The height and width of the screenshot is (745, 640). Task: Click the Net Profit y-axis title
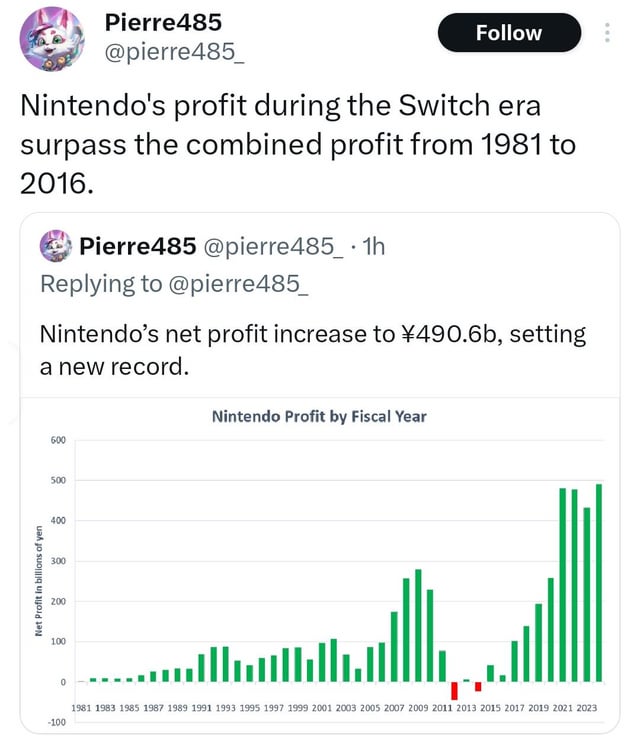click(39, 581)
